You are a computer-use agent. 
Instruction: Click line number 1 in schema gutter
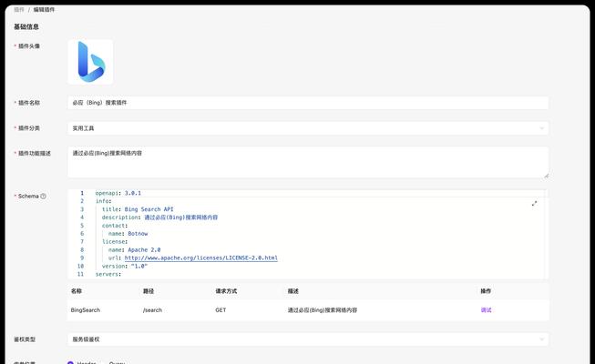[82, 193]
